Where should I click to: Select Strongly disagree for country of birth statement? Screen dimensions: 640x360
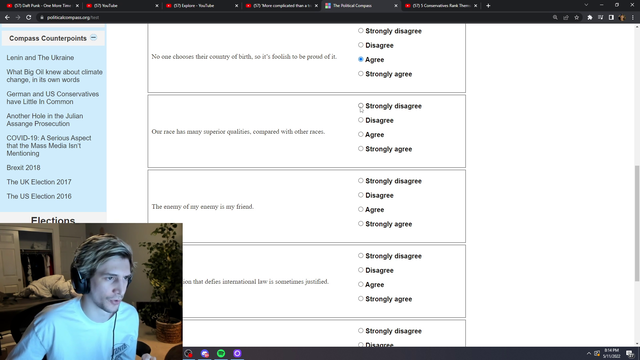click(360, 31)
